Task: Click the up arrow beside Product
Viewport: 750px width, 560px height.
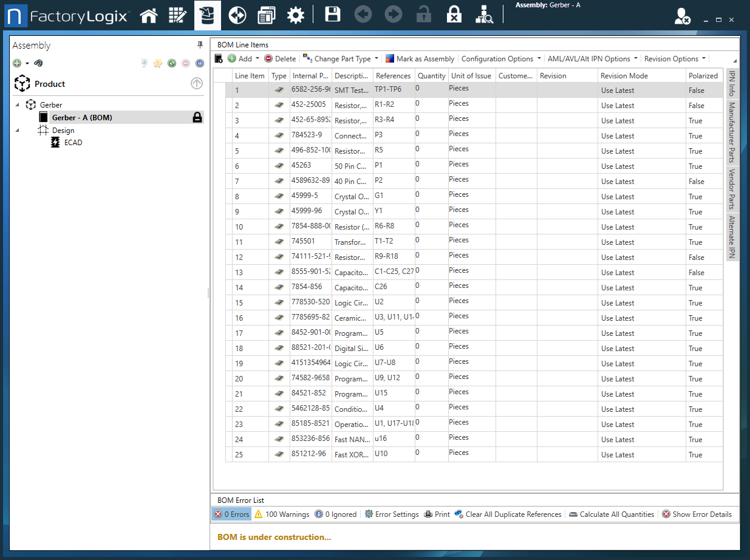Action: [x=196, y=84]
